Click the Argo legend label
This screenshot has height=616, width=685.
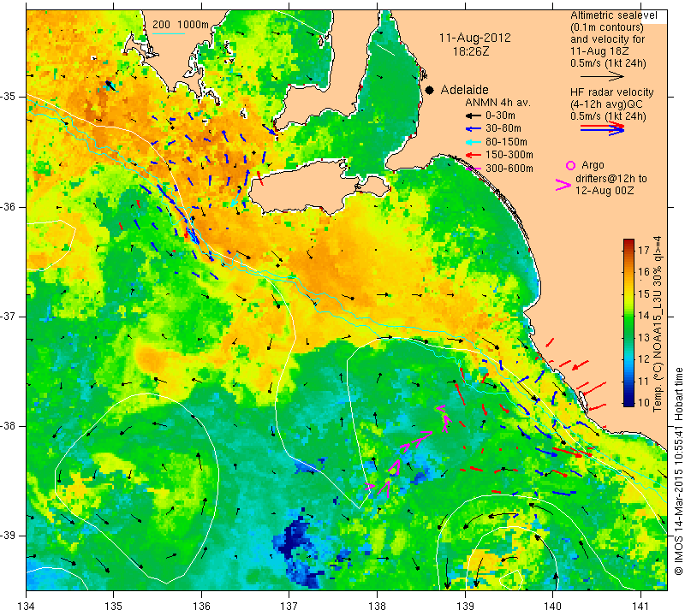click(x=593, y=165)
